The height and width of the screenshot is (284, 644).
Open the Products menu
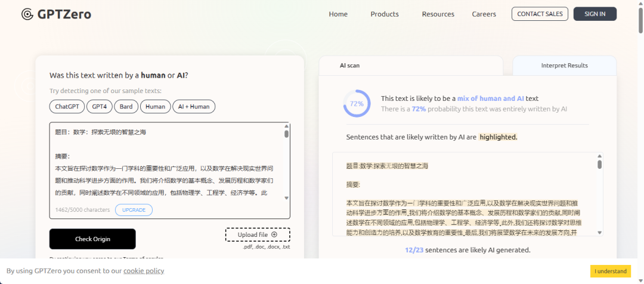(x=385, y=14)
